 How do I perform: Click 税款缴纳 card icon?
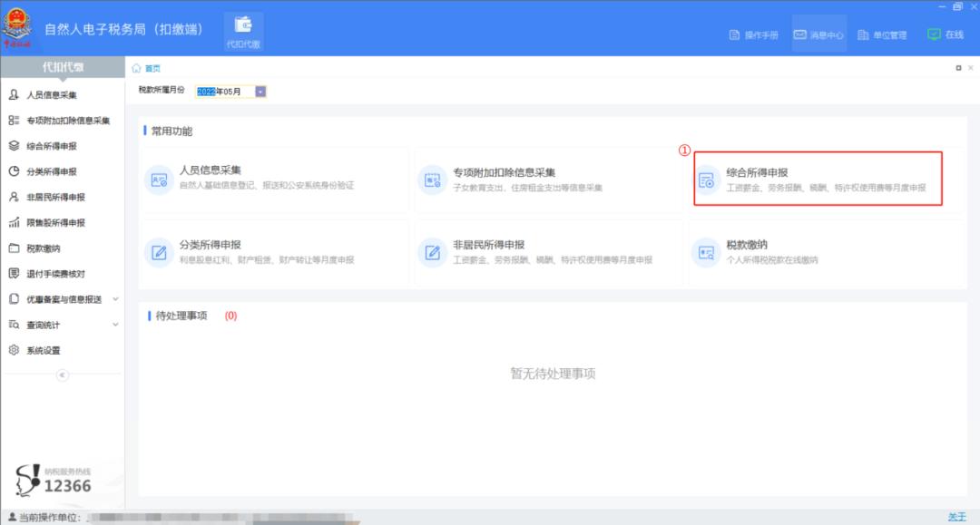[707, 252]
